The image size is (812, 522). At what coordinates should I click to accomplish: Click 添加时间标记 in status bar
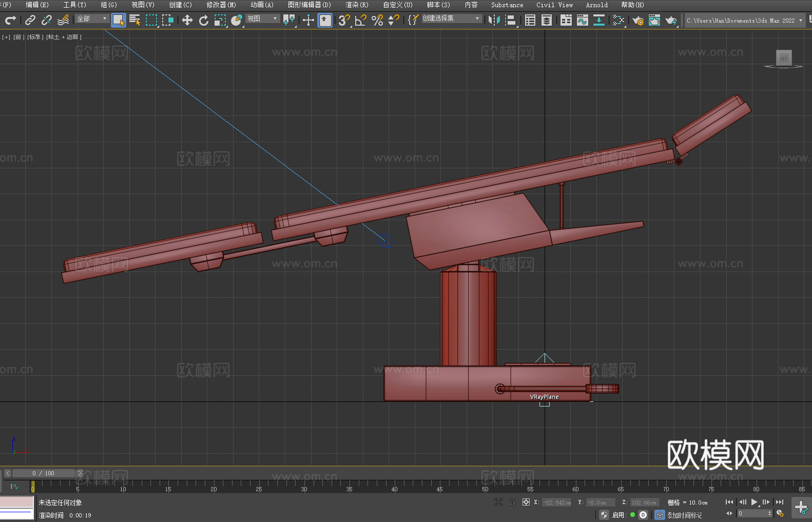tap(684, 515)
